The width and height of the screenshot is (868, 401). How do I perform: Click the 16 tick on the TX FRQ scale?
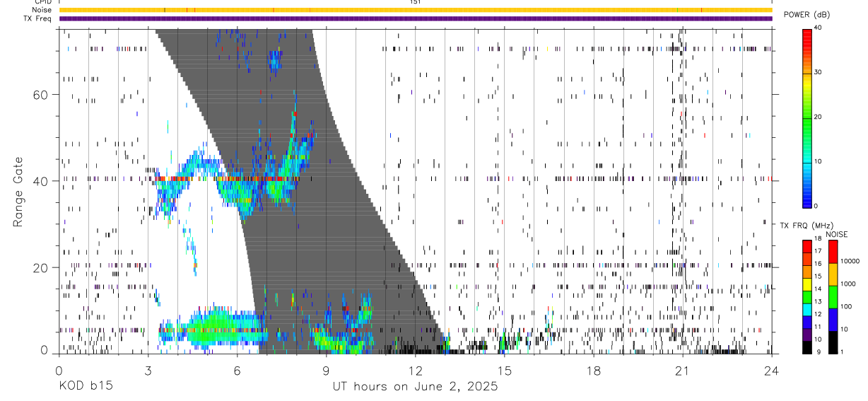coord(818,264)
